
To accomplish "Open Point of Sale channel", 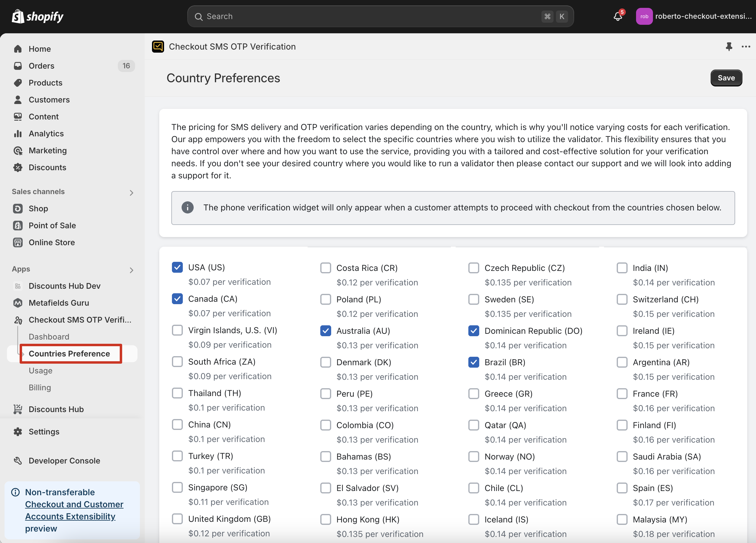I will (x=52, y=226).
